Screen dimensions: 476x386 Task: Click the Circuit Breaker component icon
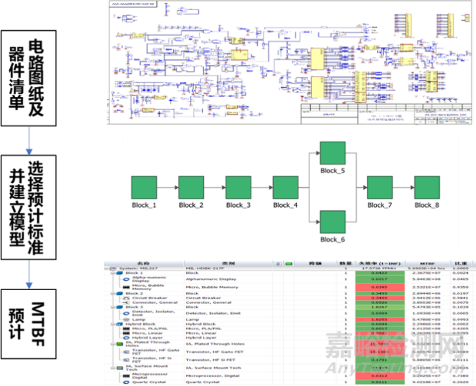126,298
